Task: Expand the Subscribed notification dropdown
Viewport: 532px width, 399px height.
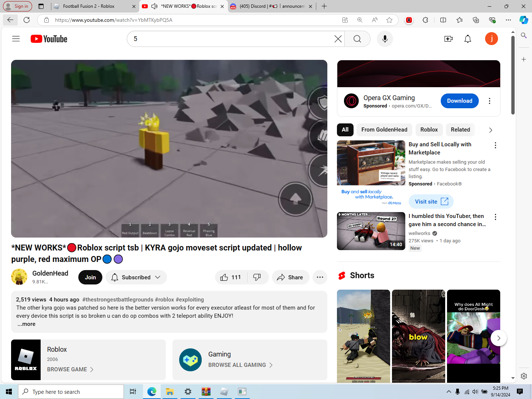Action: (x=136, y=277)
